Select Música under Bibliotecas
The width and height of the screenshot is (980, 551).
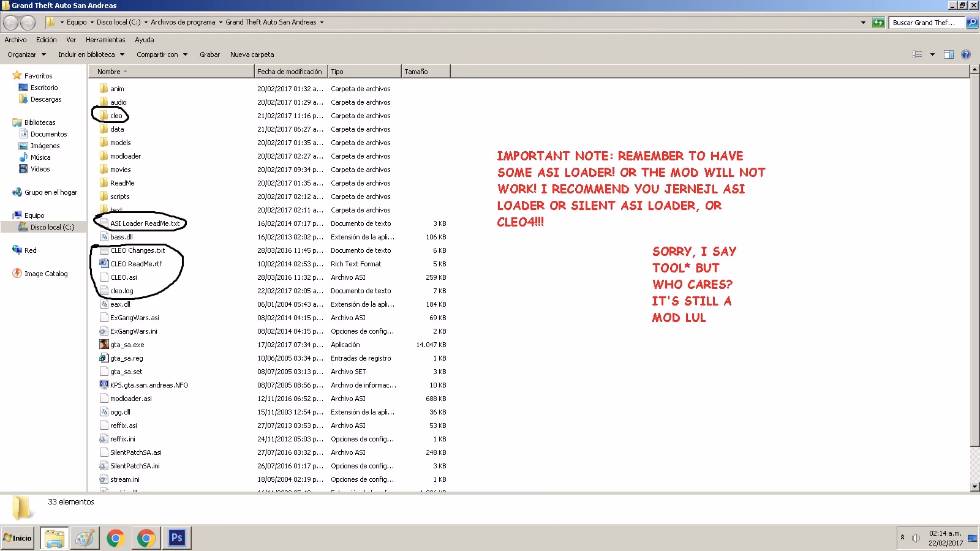(x=40, y=157)
